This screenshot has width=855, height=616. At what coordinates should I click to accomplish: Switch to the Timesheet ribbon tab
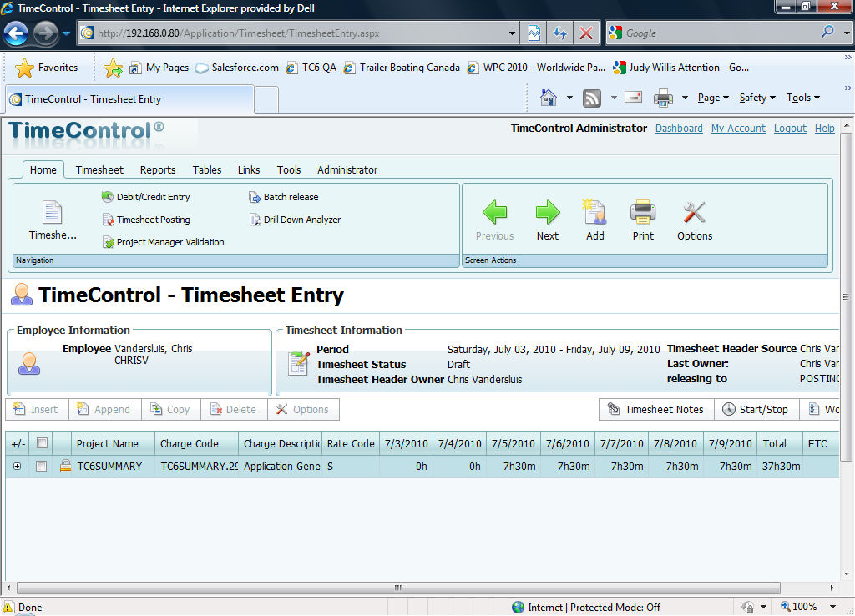99,169
